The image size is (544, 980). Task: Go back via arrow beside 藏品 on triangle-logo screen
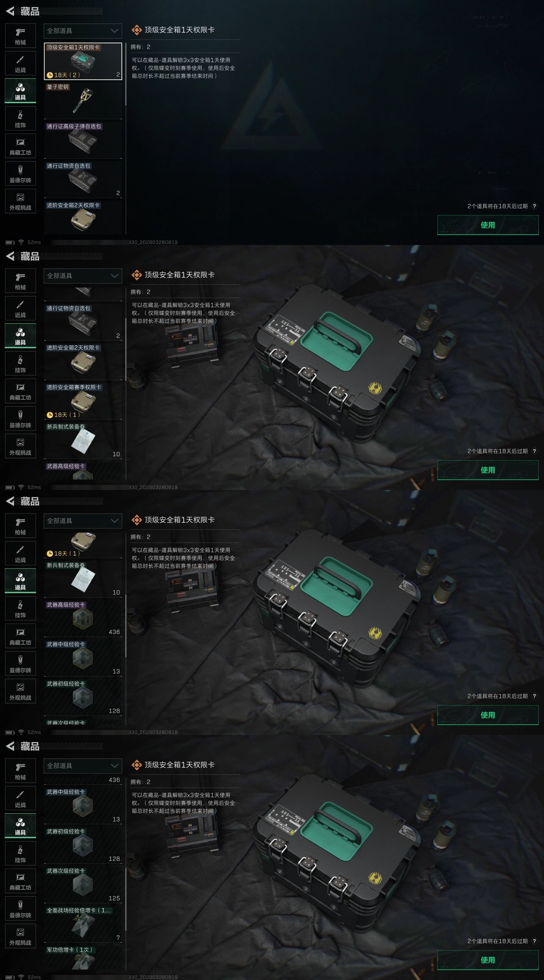[10, 12]
